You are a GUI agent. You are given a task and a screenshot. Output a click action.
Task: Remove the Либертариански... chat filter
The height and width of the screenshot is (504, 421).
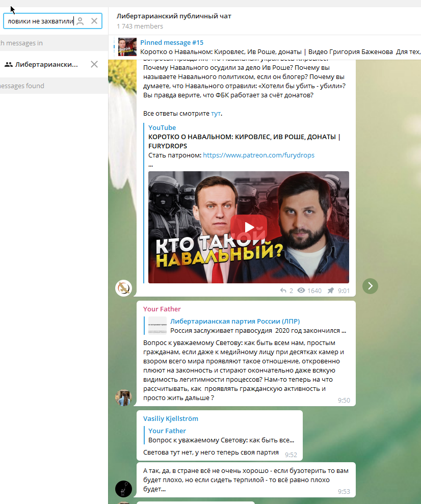[94, 64]
